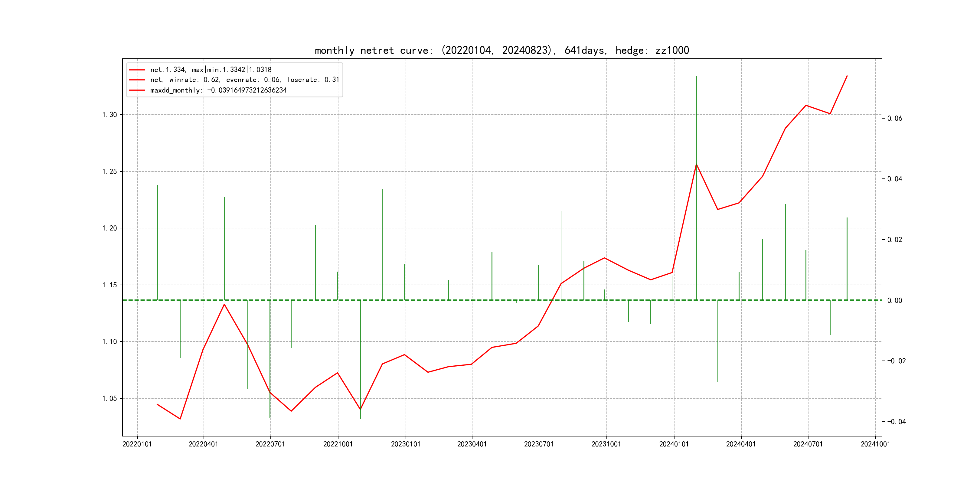Viewport: 980px width, 490px height.
Task: Click the final peak of the red curve
Action: 847,76
